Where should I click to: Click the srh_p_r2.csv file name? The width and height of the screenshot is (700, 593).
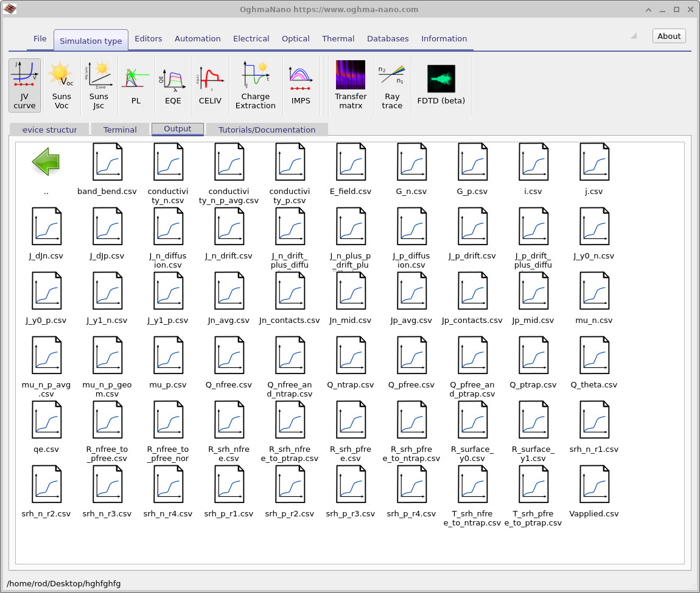(x=290, y=513)
